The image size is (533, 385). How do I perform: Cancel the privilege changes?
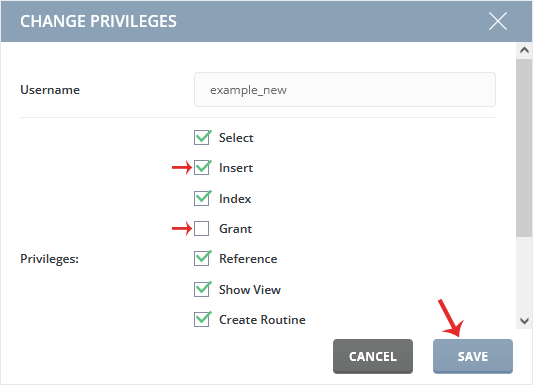tap(373, 356)
